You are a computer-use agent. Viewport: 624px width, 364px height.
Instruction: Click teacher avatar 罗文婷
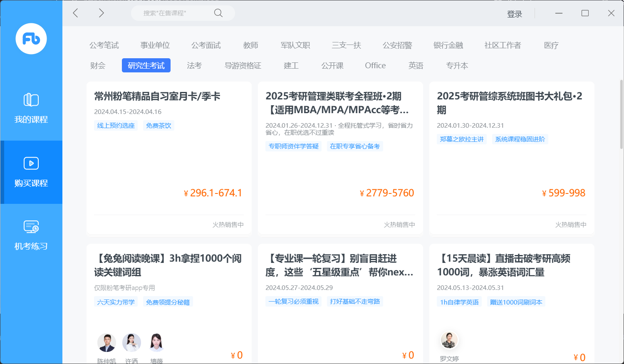click(449, 340)
